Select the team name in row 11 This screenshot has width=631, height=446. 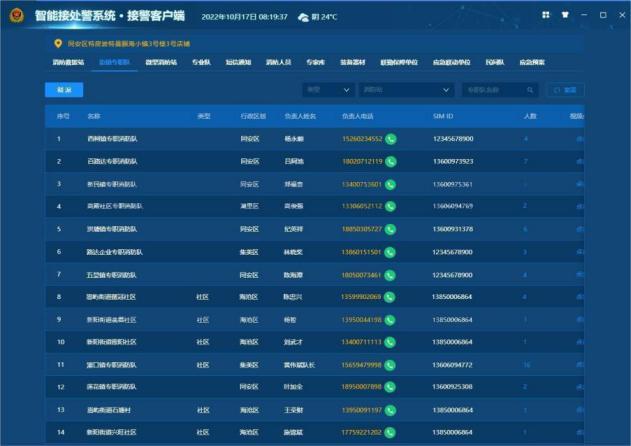[x=111, y=365]
